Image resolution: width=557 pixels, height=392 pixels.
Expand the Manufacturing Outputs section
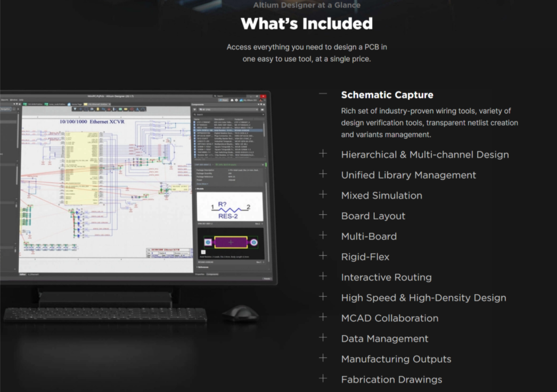click(323, 358)
